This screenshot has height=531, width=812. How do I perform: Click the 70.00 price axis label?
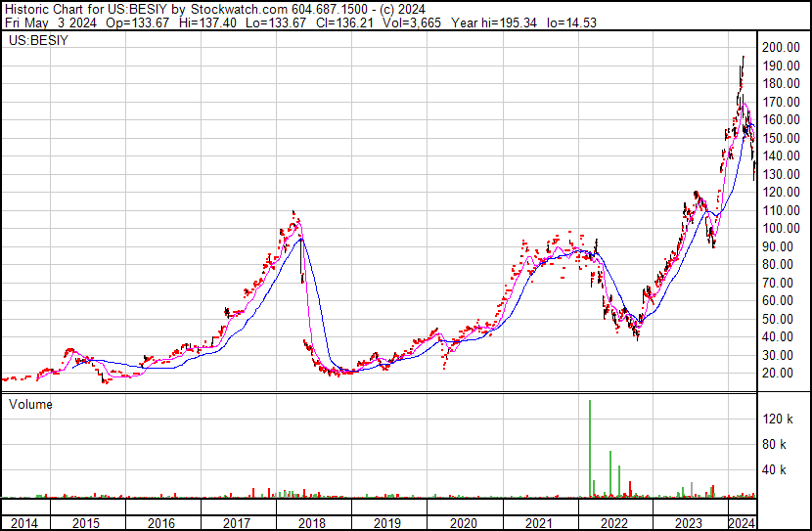tap(778, 283)
